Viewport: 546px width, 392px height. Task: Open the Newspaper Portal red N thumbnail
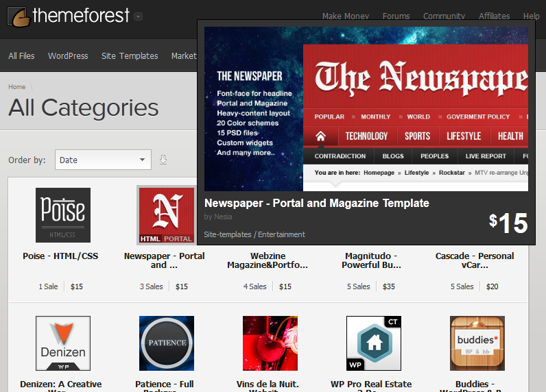167,215
